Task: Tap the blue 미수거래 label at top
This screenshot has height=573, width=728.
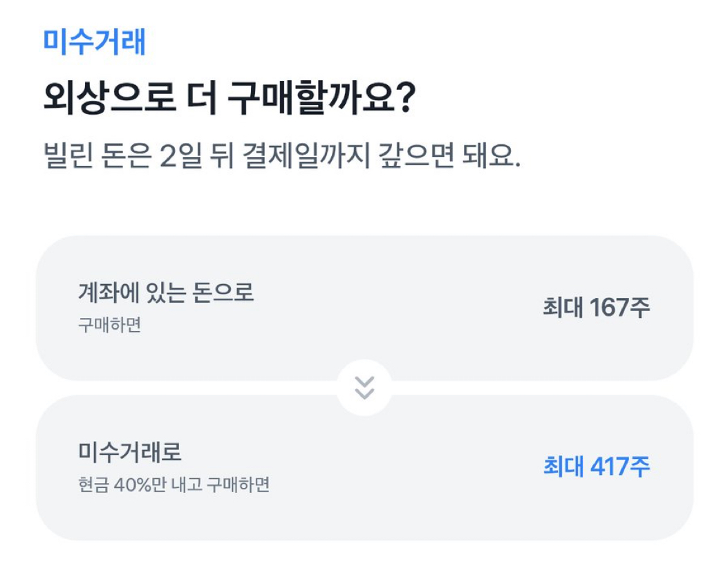Action: (95, 41)
